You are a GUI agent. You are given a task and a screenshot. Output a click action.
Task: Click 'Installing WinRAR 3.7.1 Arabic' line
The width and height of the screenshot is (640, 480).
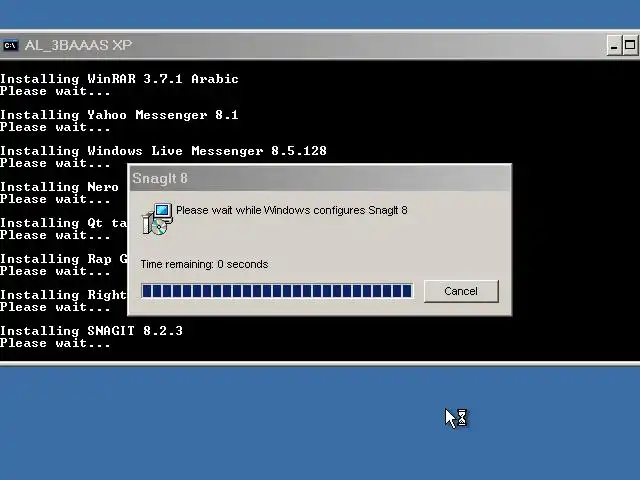coord(119,79)
